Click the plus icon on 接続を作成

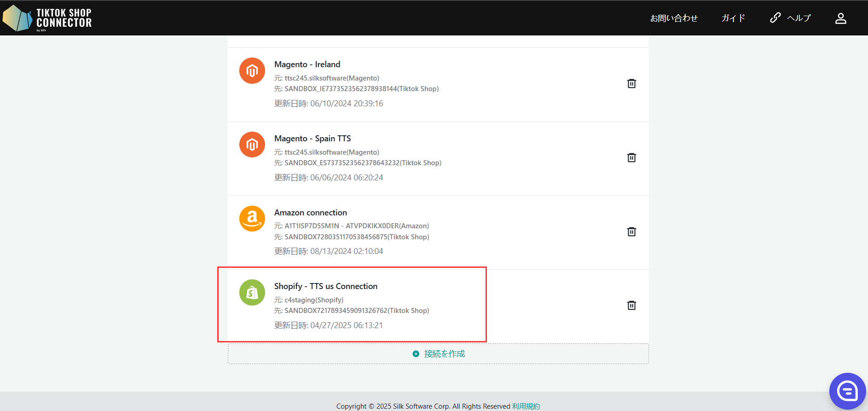click(416, 354)
